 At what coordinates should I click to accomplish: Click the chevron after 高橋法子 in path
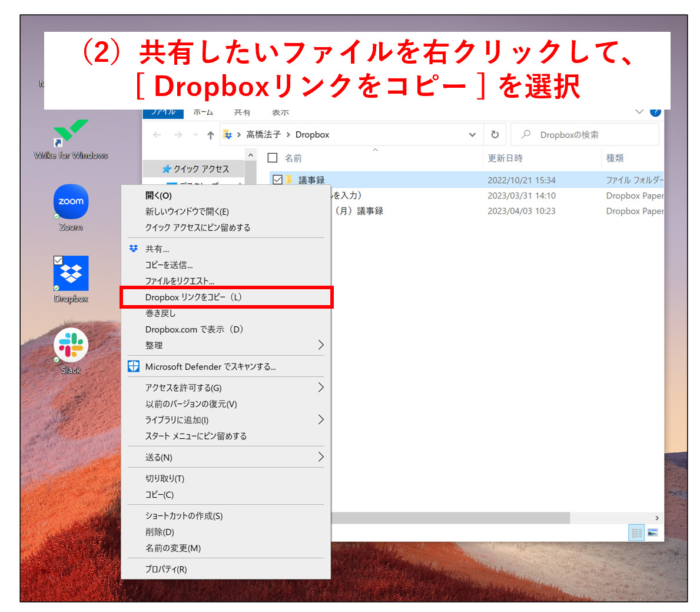point(288,134)
